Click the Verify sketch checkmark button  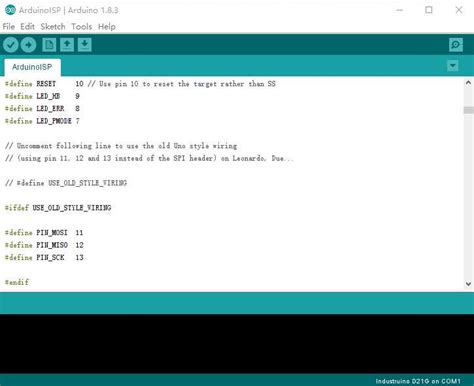11,45
